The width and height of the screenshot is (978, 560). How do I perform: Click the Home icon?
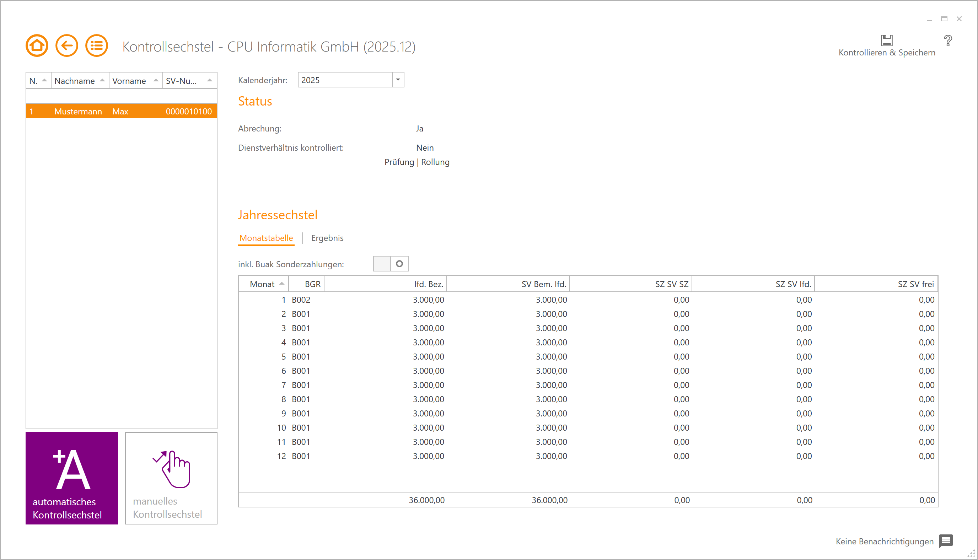[37, 45]
